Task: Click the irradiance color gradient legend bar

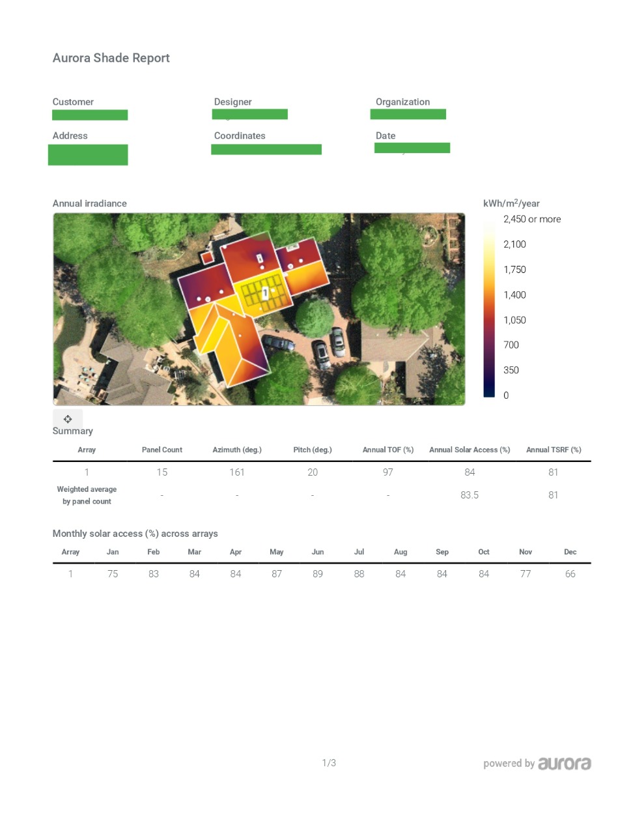Action: click(489, 308)
